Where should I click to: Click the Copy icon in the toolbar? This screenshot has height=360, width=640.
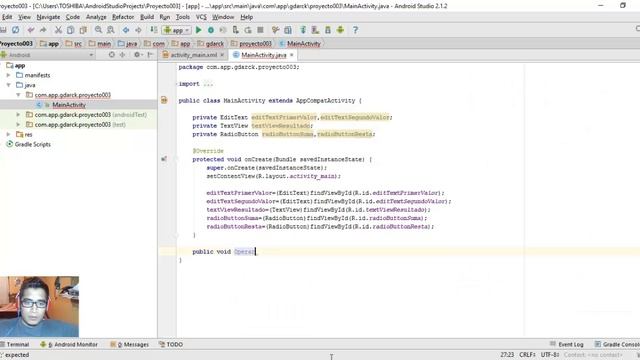(71, 30)
